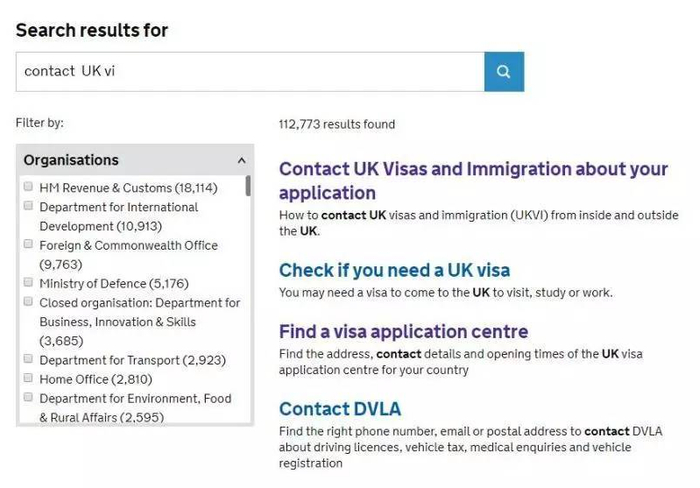
Task: Collapse the Organisations filter chevron
Action: point(241,160)
